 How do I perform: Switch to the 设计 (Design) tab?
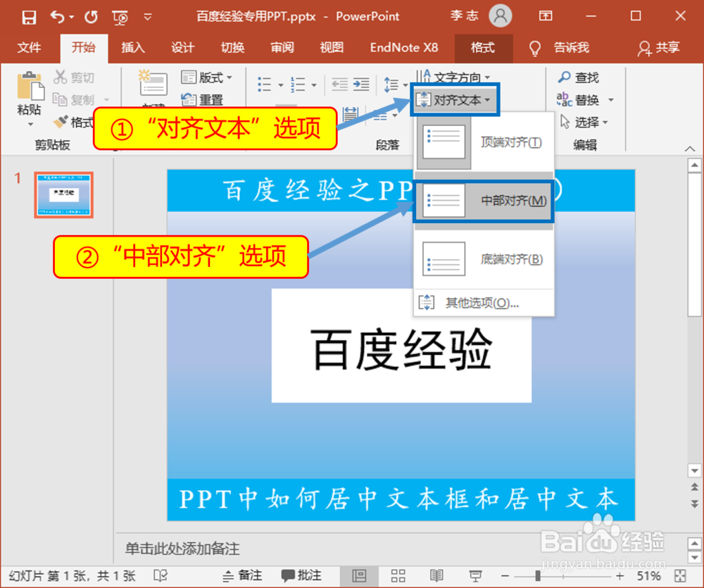coord(183,47)
